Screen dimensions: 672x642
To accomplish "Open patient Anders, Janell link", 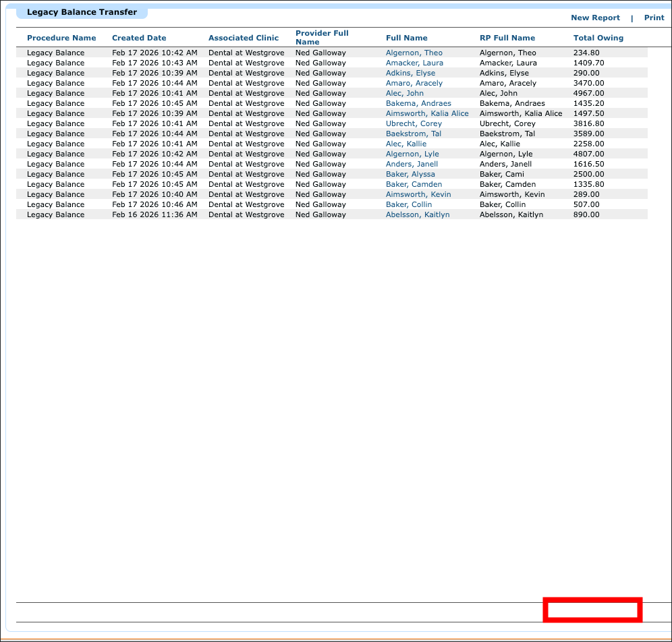I will [x=412, y=164].
